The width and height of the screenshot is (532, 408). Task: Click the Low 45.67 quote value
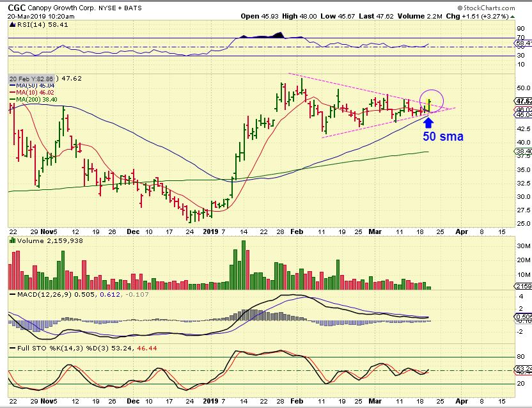point(337,16)
